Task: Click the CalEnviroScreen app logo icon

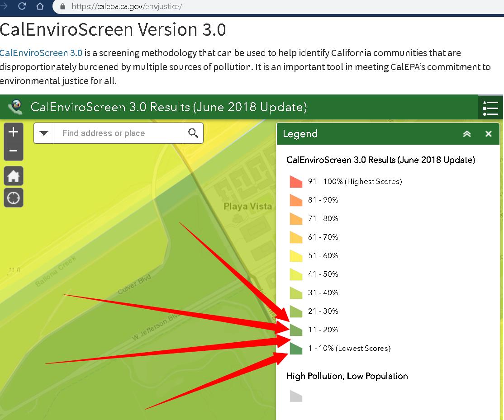Action: coord(16,107)
